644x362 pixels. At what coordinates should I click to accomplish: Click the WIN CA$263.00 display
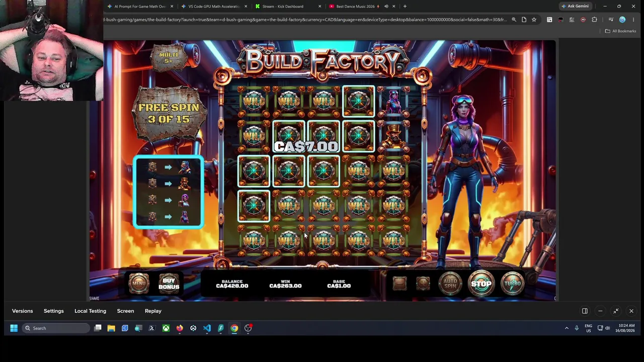(285, 284)
